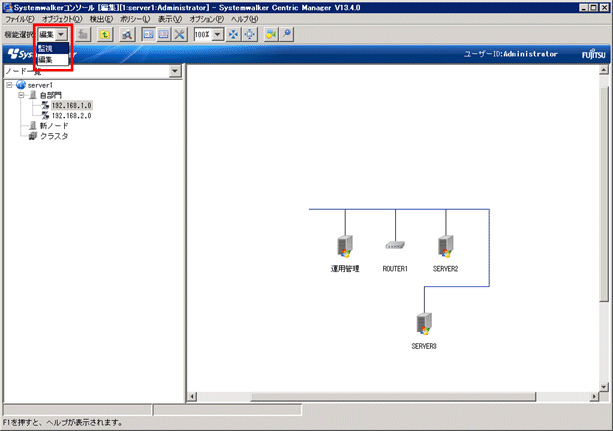Click the blue magnifier find icon
Viewport: 613px width, 431px height.
pos(287,34)
